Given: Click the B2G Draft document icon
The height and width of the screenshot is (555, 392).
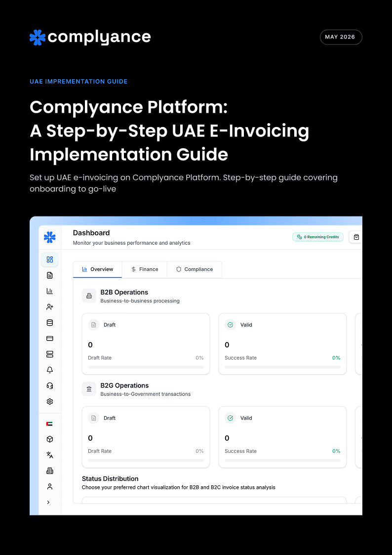Looking at the screenshot, I should (94, 418).
